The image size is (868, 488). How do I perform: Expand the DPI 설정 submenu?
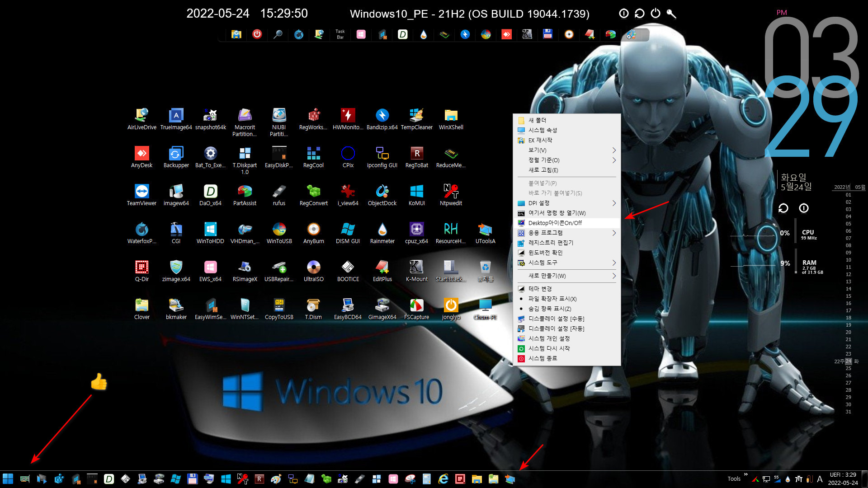click(567, 203)
